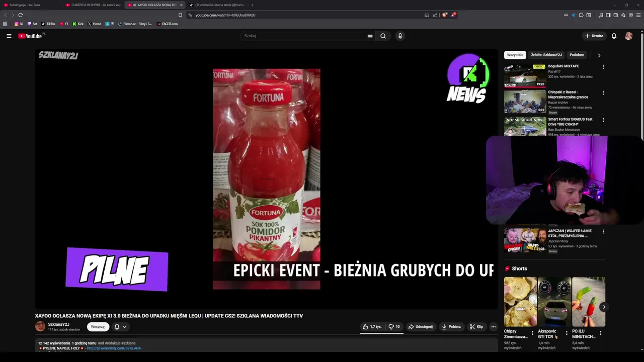
Task: Open the pl.wearehoIy.com/SZKLANA description link
Action: 114,348
